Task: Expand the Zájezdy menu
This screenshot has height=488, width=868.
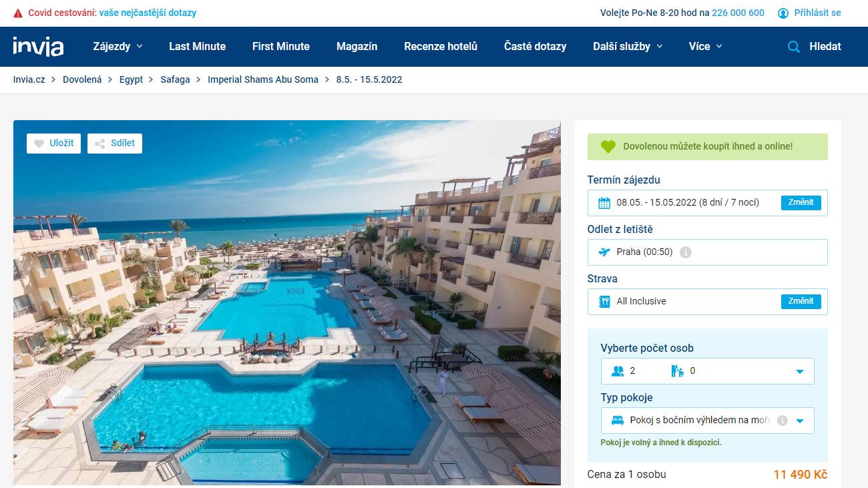Action: (x=118, y=47)
